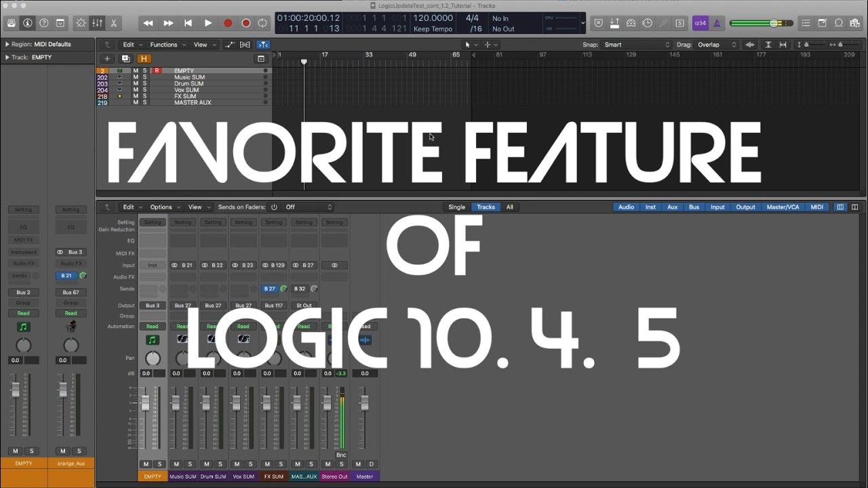Toggle the Aux channel strip filter
The height and width of the screenshot is (488, 868).
(x=672, y=207)
